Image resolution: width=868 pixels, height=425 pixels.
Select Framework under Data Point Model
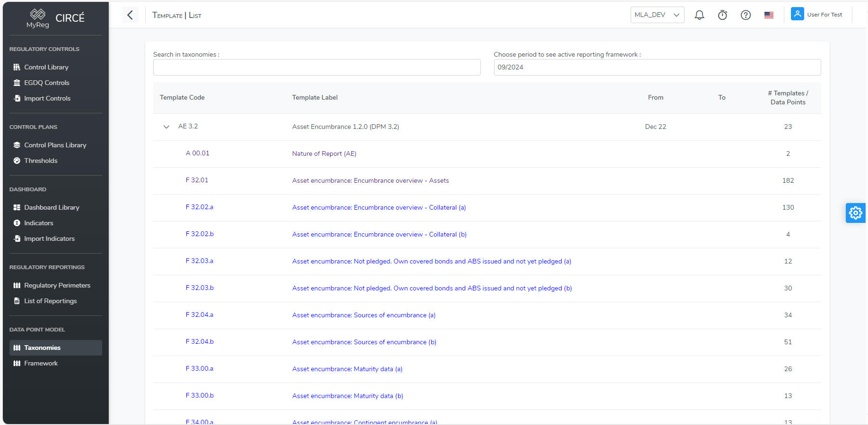pyautogui.click(x=41, y=363)
